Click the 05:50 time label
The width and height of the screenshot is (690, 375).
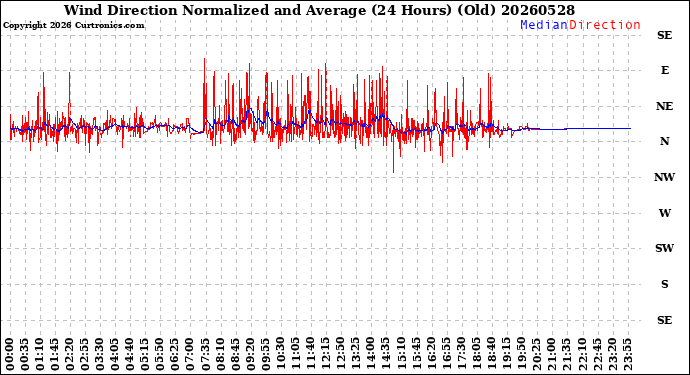coord(160,354)
